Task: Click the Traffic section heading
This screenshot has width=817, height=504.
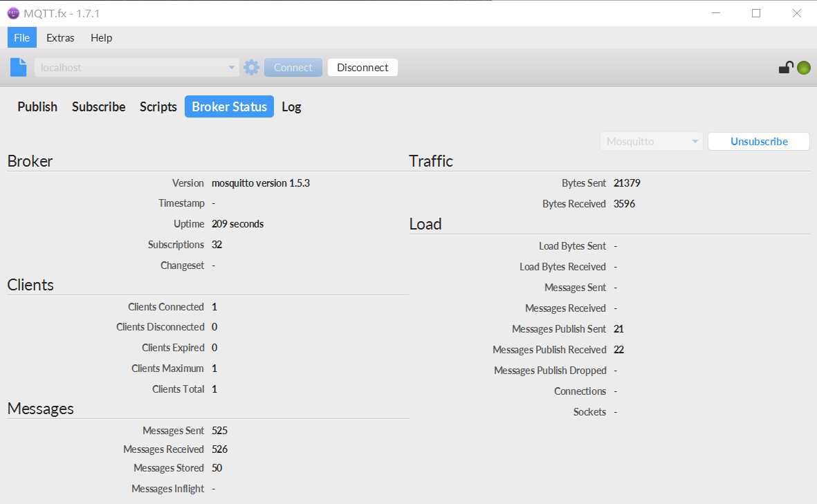Action: point(431,161)
